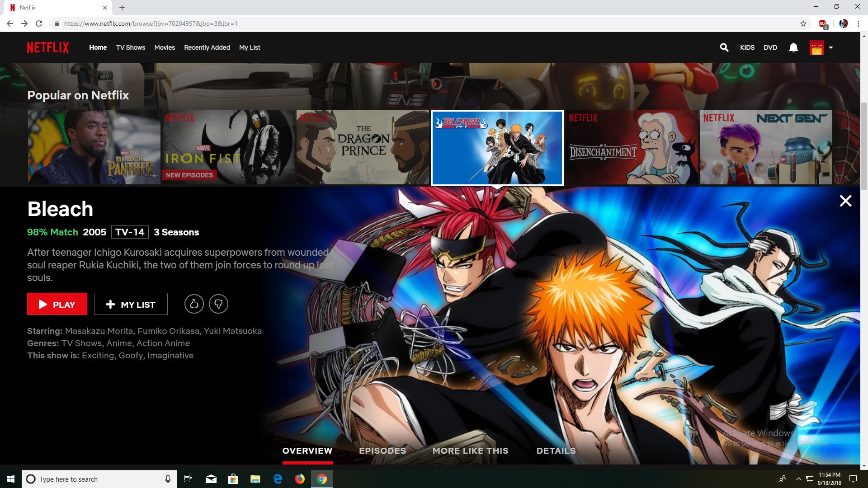The width and height of the screenshot is (868, 488).
Task: Open the Windows Start menu
Action: pyautogui.click(x=11, y=479)
